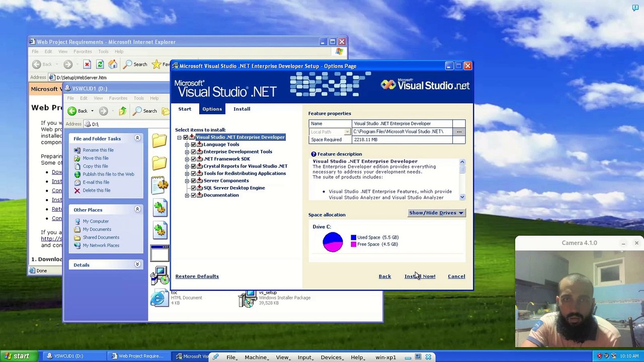
Task: Go up one folder in VSWCUD1 window
Action: pos(122,111)
